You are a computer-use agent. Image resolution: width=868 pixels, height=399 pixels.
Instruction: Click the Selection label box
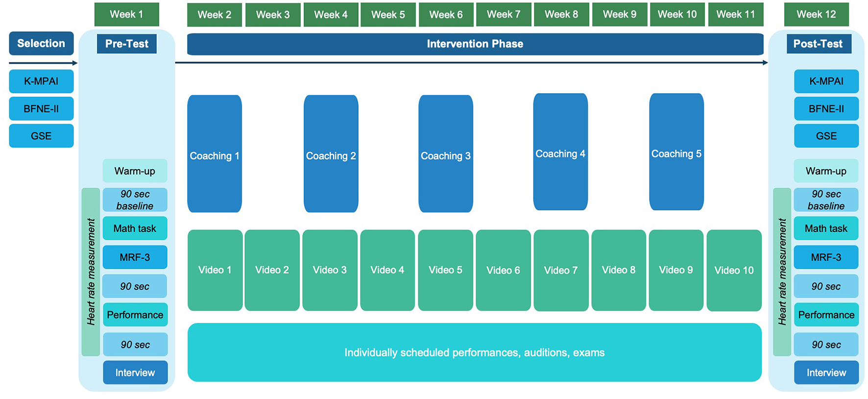41,43
